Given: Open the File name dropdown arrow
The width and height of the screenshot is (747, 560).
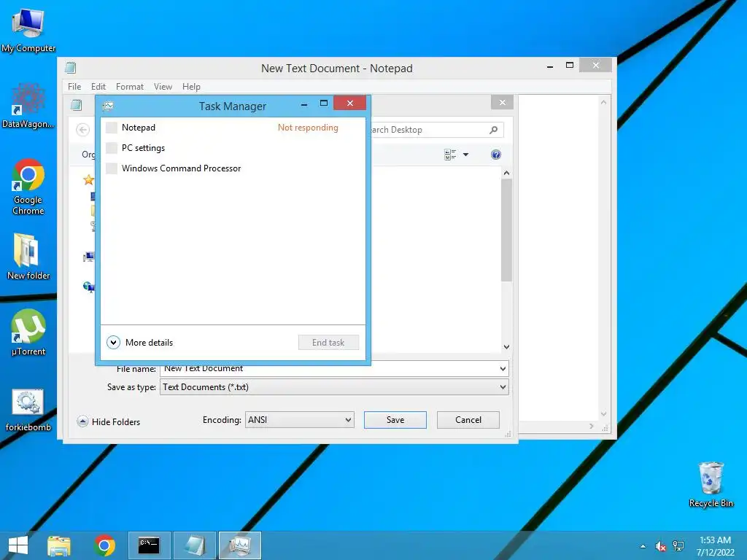Looking at the screenshot, I should coord(503,368).
